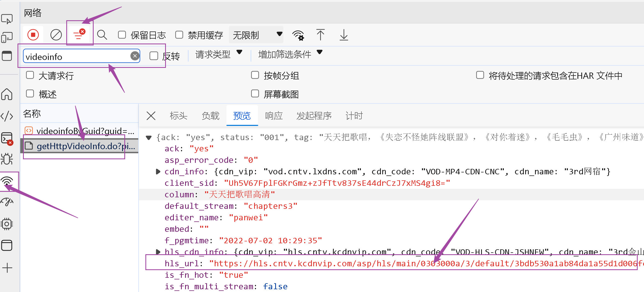Open the Console tool with error badge
The height and width of the screenshot is (292, 644).
tap(7, 138)
